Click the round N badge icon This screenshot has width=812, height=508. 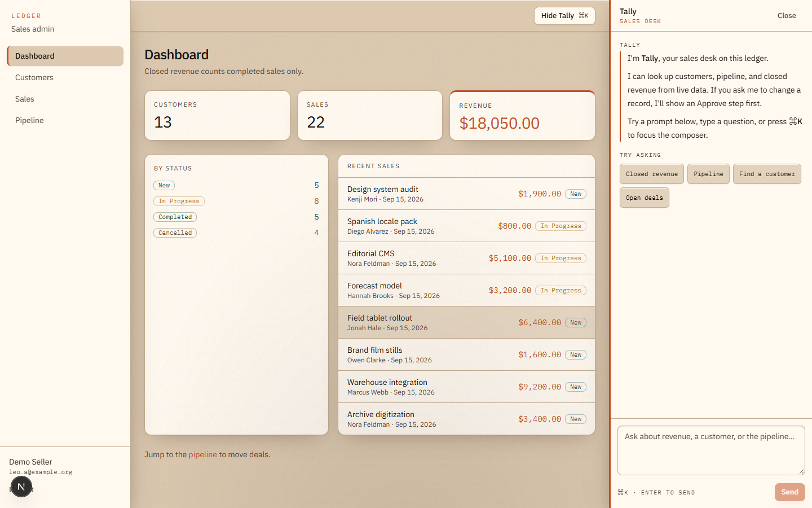(x=21, y=487)
